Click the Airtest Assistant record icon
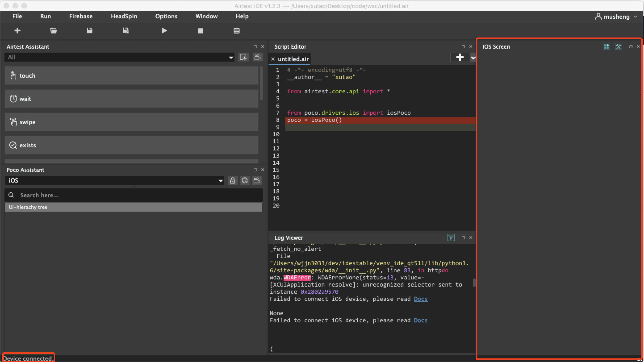Screen dimensions: 644x362 pos(257,57)
